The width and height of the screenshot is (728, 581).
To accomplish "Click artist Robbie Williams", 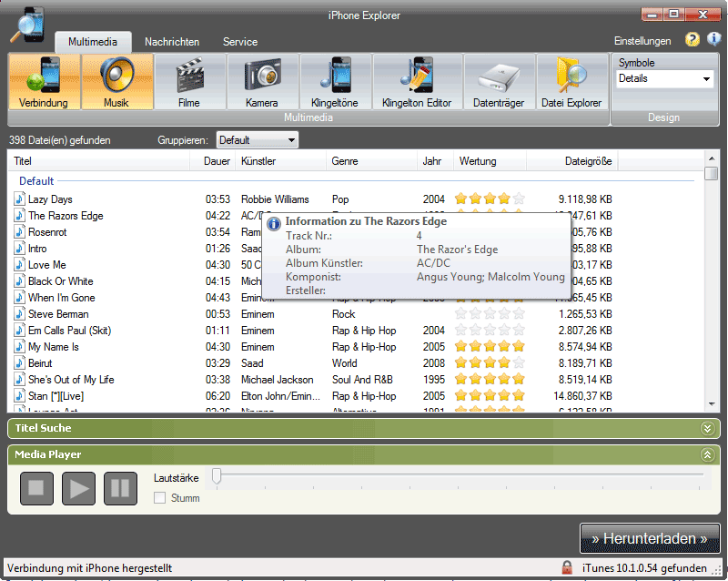I will click(275, 199).
